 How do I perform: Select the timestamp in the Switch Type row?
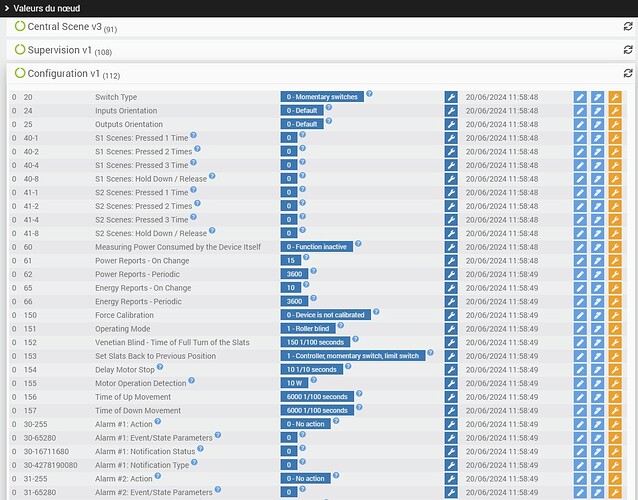[502, 97]
